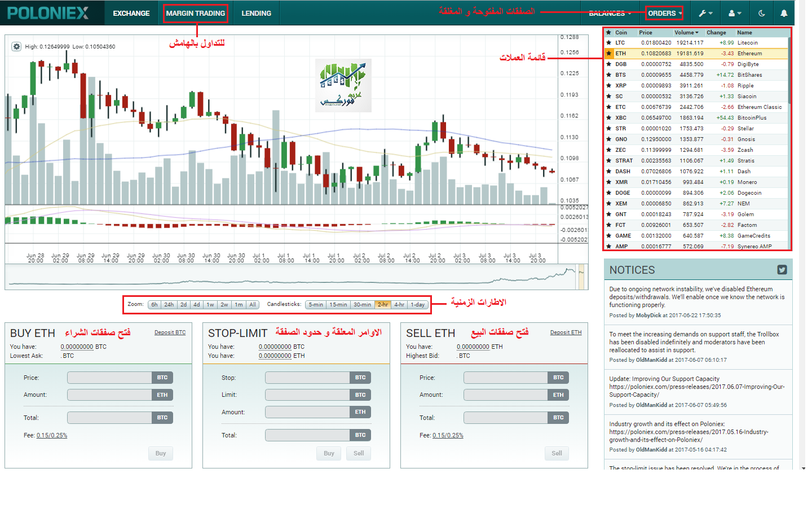Image resolution: width=812 pixels, height=508 pixels.
Task: Sort market list by Coin column
Action: coord(621,33)
